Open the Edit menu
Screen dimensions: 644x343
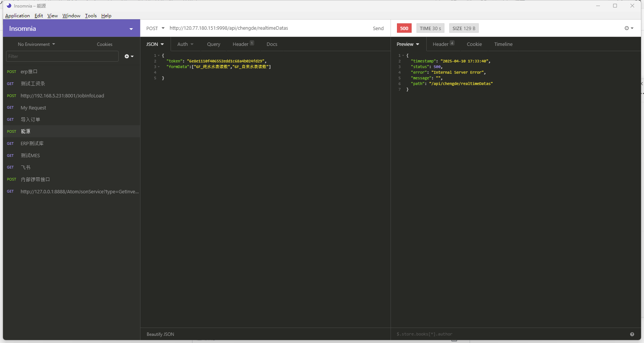pos(39,16)
